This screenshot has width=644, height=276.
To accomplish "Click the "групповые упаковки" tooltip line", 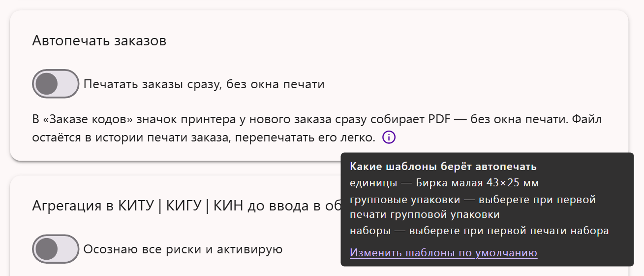I will click(x=473, y=207).
